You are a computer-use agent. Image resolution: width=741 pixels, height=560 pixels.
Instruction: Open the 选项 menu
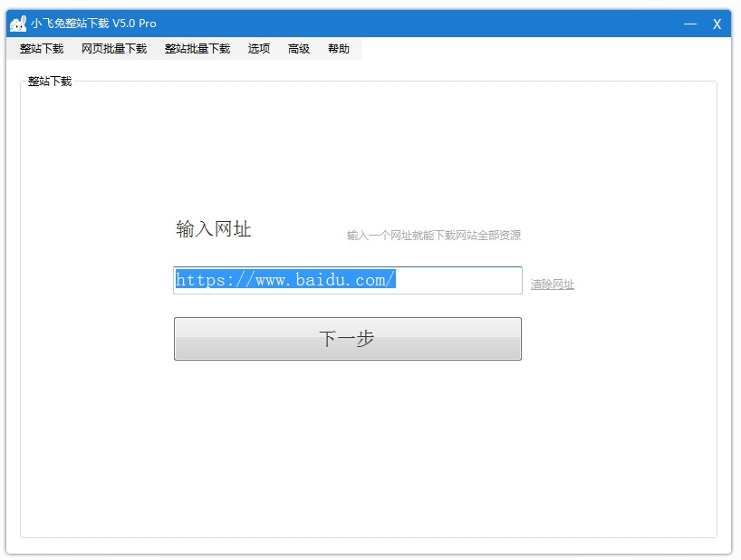click(259, 49)
